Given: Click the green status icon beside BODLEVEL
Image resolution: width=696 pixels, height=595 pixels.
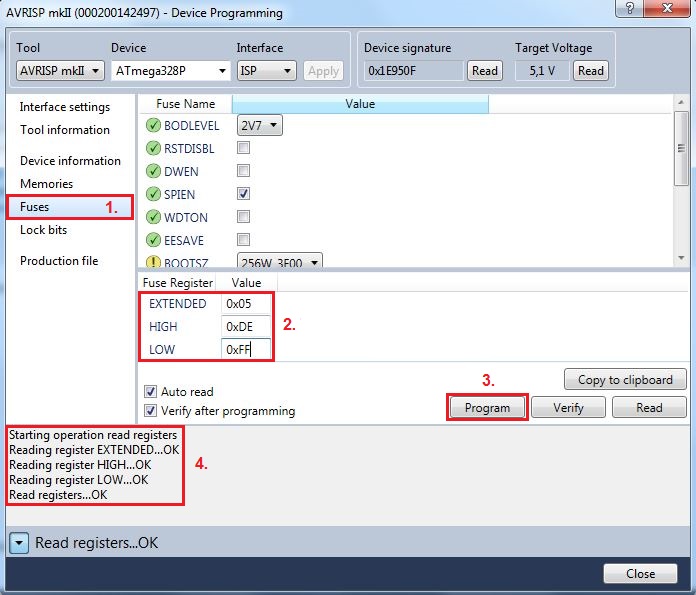Looking at the screenshot, I should click(153, 125).
